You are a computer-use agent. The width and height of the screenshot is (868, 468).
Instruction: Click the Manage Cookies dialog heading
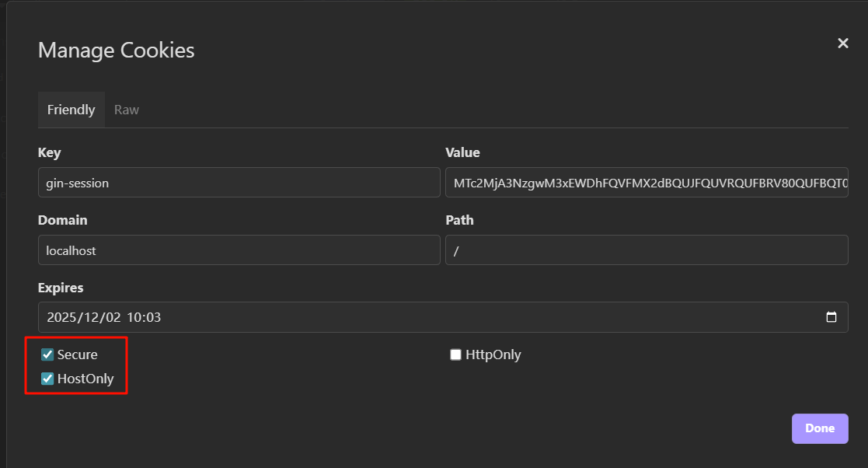[116, 51]
